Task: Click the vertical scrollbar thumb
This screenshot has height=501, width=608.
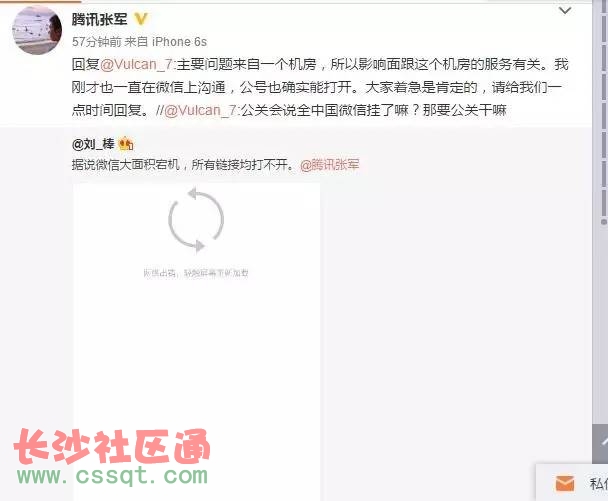Action: click(604, 112)
